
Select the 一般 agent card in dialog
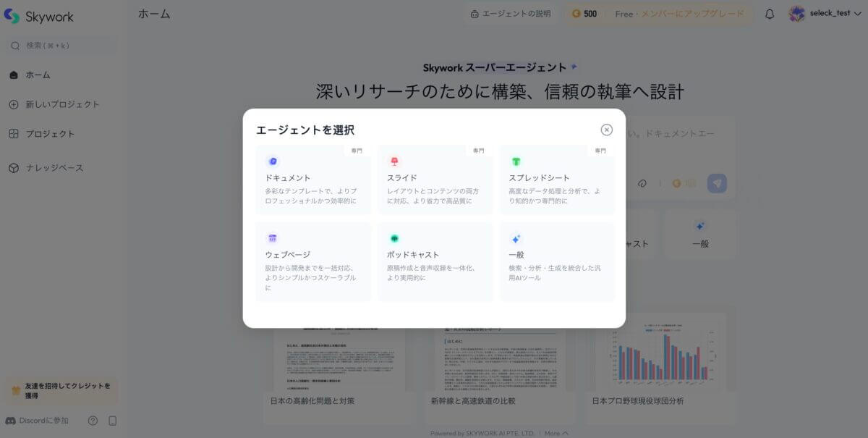click(x=557, y=262)
